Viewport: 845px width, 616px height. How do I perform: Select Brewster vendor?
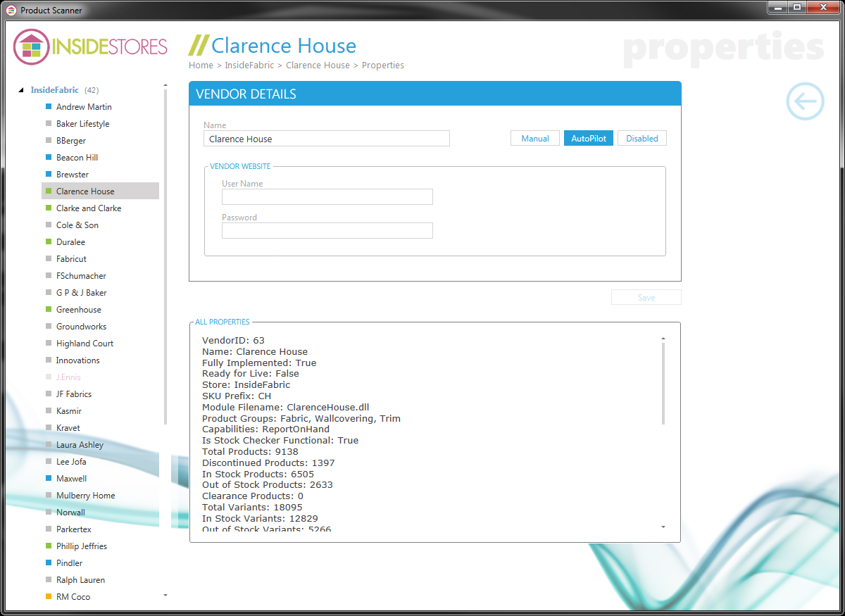pos(73,175)
